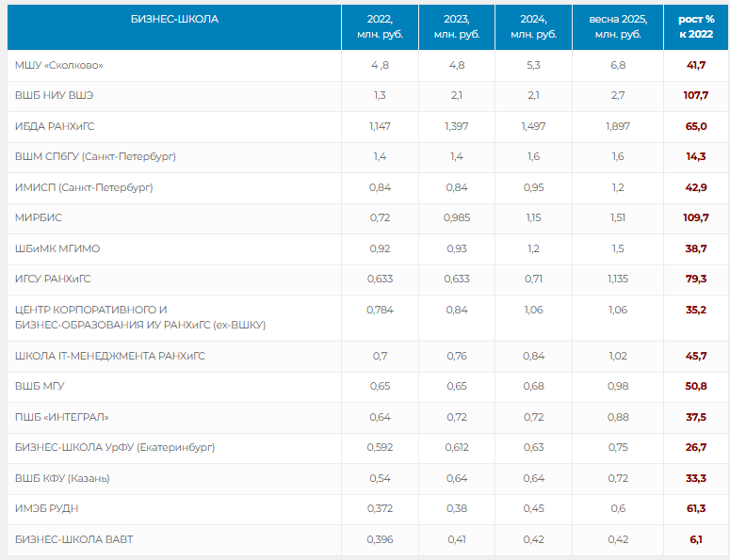Click ВШМ СПбГУ growth value 14,3
Viewport: 730px width, 560px height.
[696, 156]
